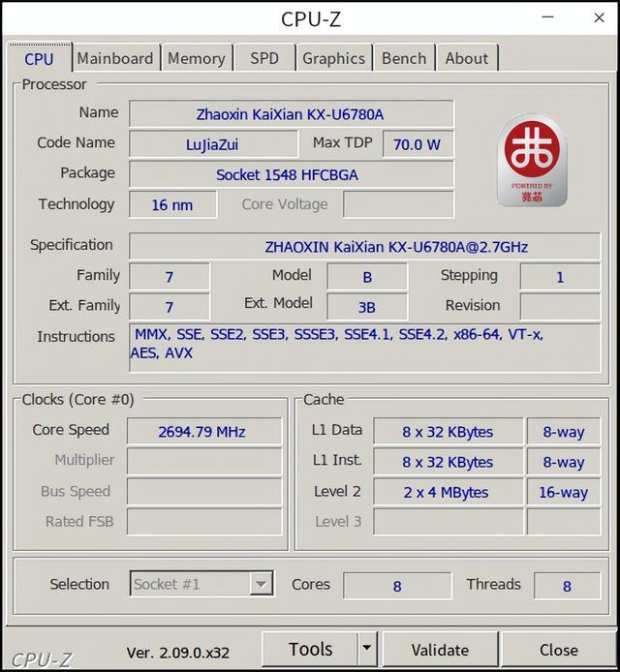
Task: Click the Instructions list text
Action: click(x=364, y=348)
